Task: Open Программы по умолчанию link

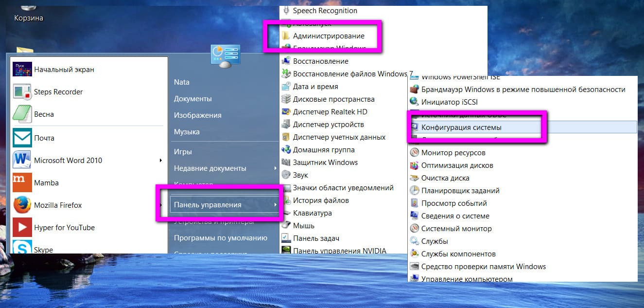Action: pyautogui.click(x=221, y=238)
